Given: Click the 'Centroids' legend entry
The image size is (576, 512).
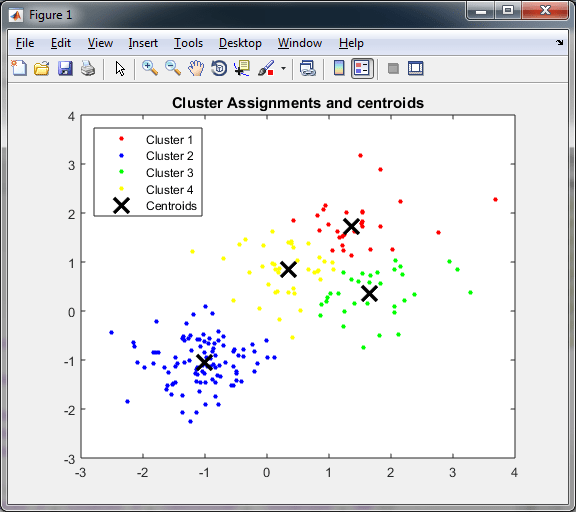Looking at the screenshot, I should click(x=171, y=206).
